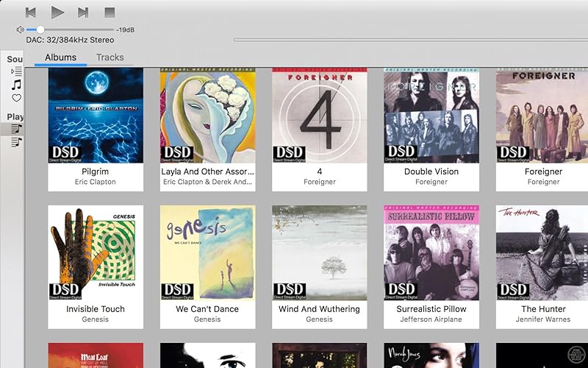588x368 pixels.
Task: Click the DSD badge on We Can't Dance
Action: 177,291
